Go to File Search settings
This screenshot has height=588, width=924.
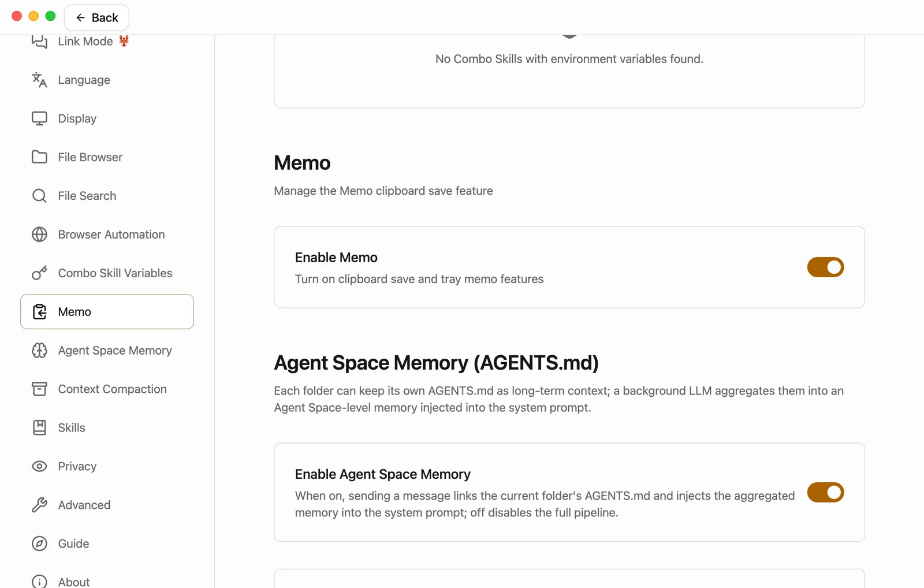tap(107, 196)
